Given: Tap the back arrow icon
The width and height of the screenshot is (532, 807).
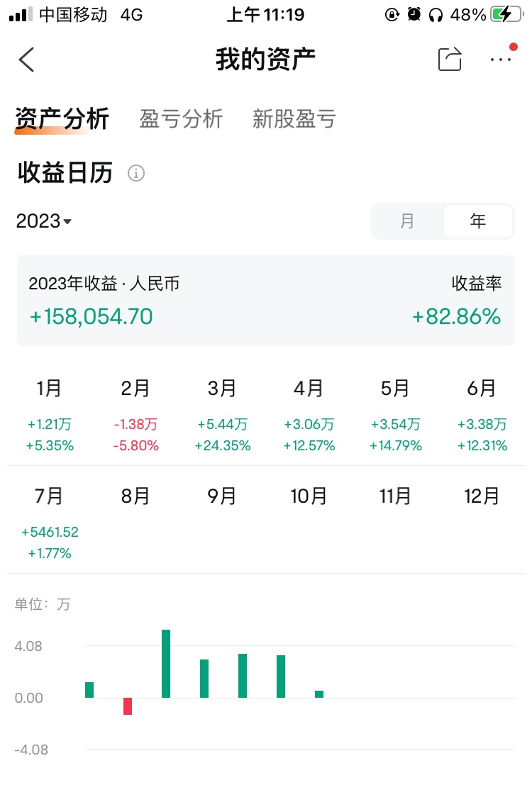Looking at the screenshot, I should coord(27,60).
